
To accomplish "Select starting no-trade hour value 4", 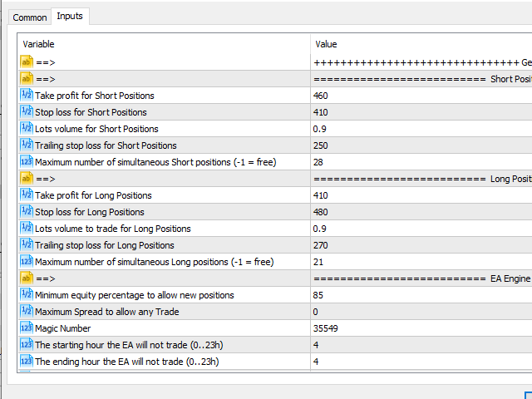I will (316, 345).
